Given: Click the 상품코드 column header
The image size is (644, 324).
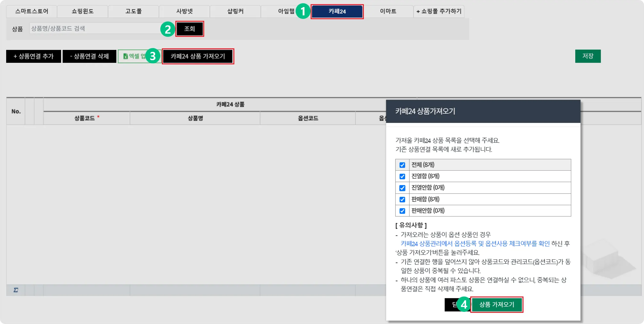Looking at the screenshot, I should 87,118.
